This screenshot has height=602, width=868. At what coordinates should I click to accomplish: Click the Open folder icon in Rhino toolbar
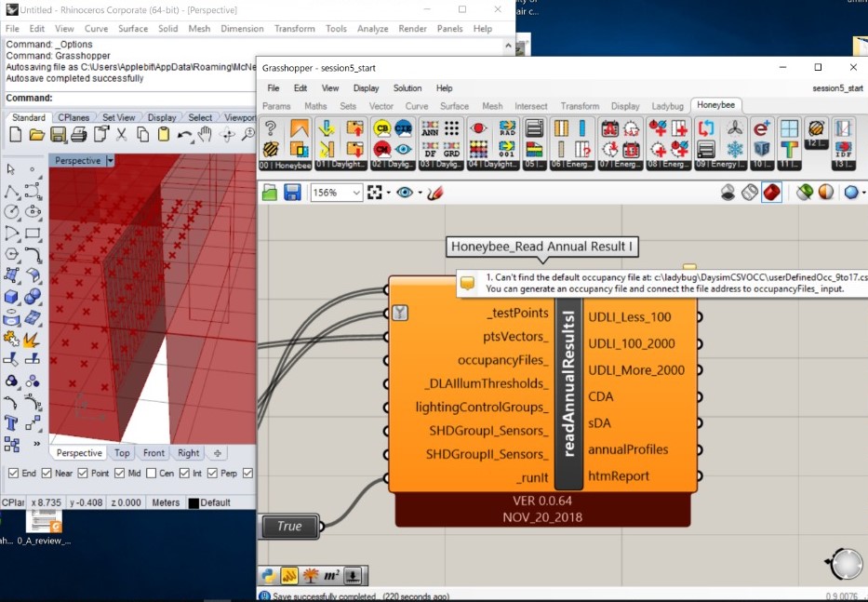coord(36,135)
